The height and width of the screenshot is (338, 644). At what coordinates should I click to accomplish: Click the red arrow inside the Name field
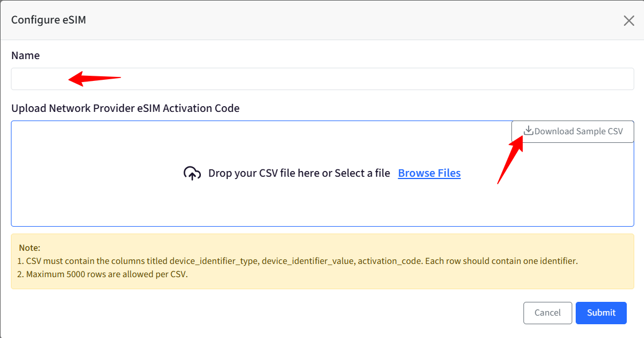click(x=95, y=78)
